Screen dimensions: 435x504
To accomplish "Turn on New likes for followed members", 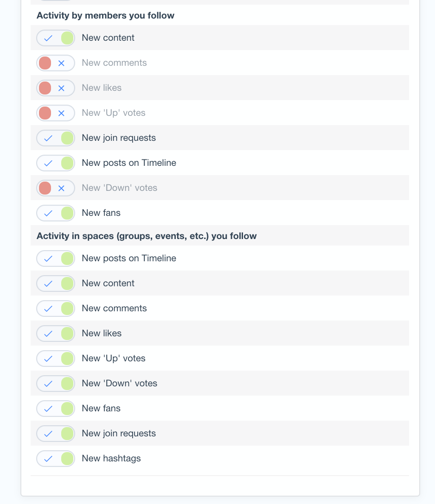I will pos(56,88).
